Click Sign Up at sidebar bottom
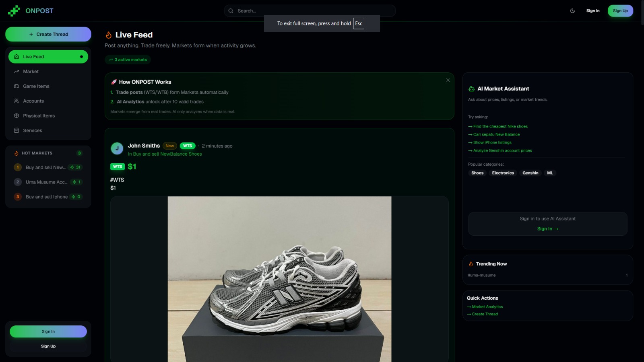644x362 pixels. point(48,346)
